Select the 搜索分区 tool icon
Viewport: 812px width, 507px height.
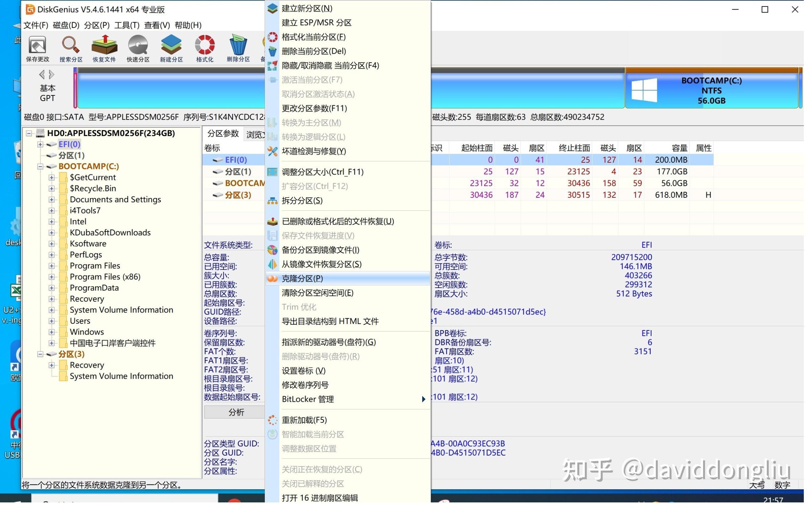point(71,48)
